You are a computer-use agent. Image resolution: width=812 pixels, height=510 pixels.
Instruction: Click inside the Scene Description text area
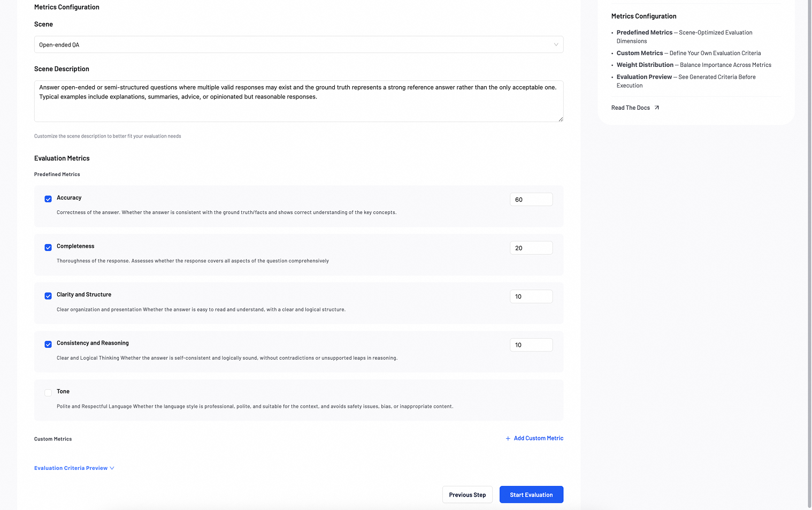click(298, 101)
